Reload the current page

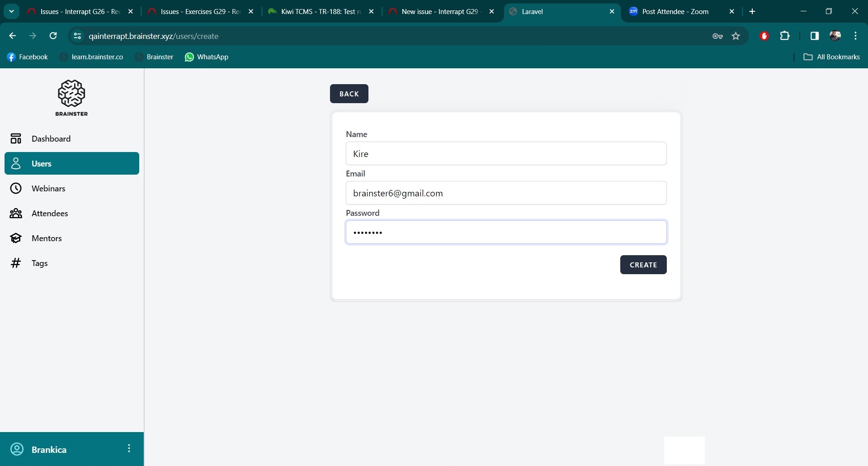pos(53,36)
